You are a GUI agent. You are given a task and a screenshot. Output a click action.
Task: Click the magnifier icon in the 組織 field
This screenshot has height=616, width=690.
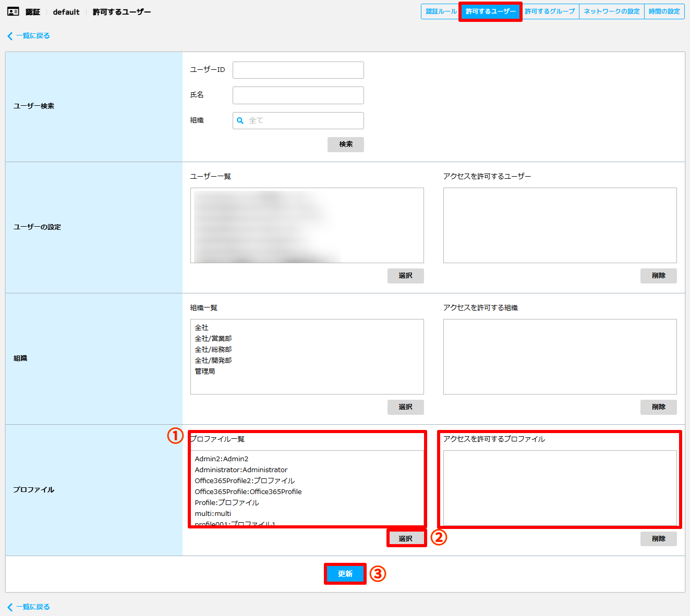click(240, 120)
